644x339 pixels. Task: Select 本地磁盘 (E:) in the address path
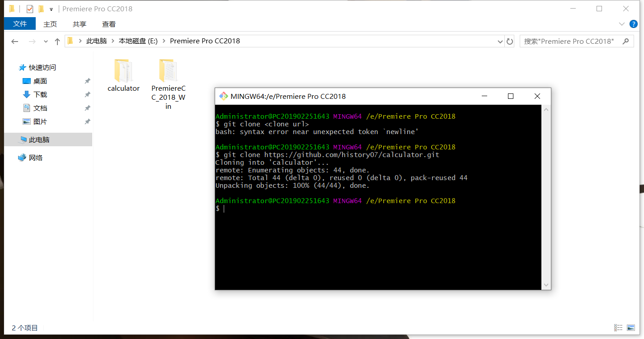tap(138, 41)
